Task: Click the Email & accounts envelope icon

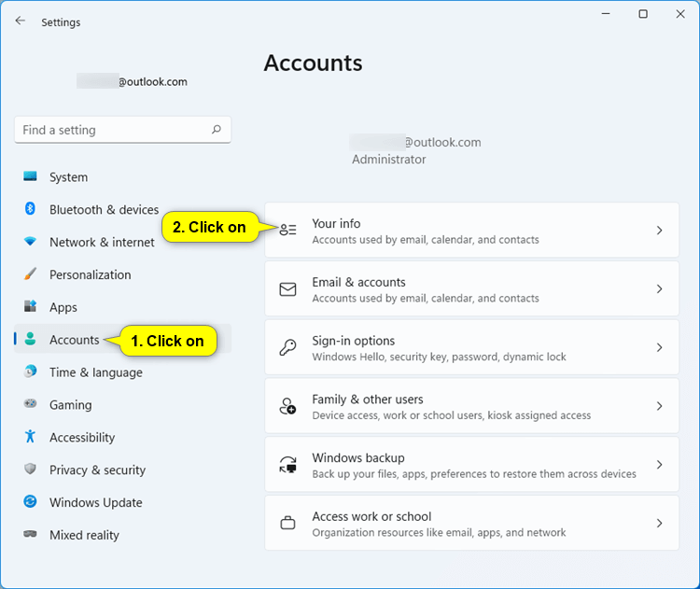Action: coord(288,289)
